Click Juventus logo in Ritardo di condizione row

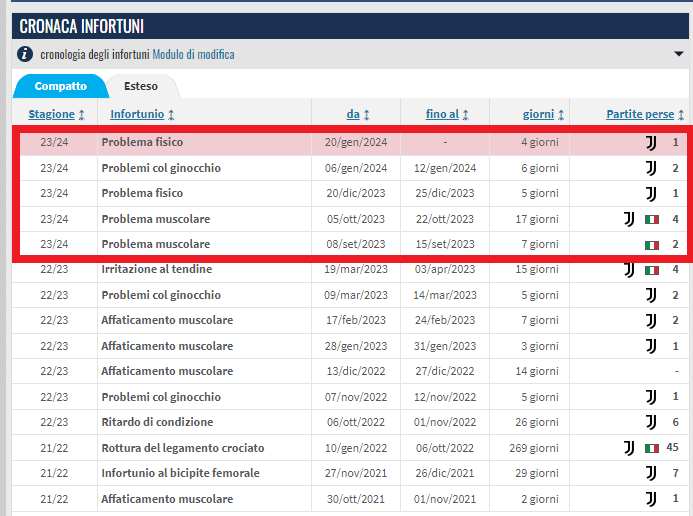coord(651,422)
